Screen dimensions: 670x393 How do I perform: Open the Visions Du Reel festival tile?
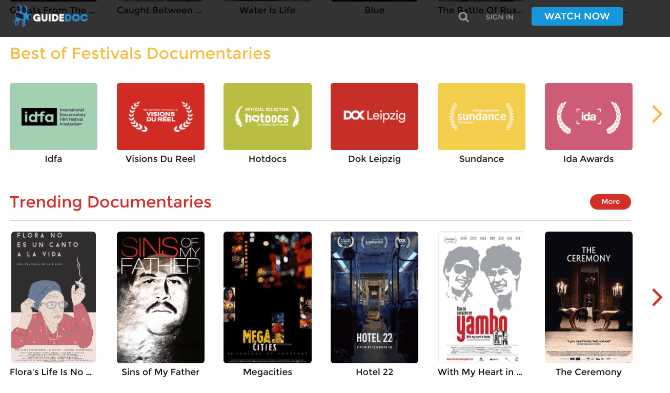[161, 116]
